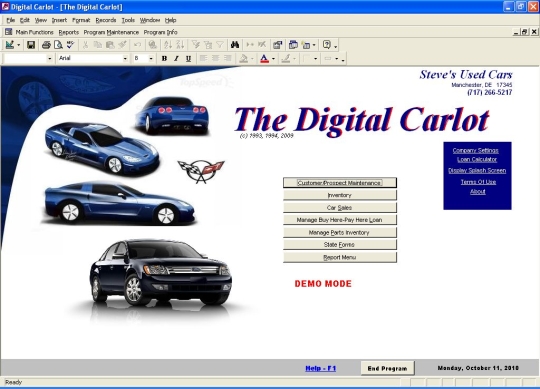
Task: Toggle Align Right
Action: pos(228,59)
